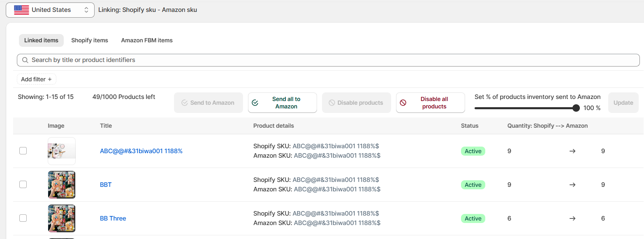Click quantity arrow icon in ABC@@#&31biwa001 1188% row
Image resolution: width=644 pixels, height=239 pixels.
click(x=572, y=151)
